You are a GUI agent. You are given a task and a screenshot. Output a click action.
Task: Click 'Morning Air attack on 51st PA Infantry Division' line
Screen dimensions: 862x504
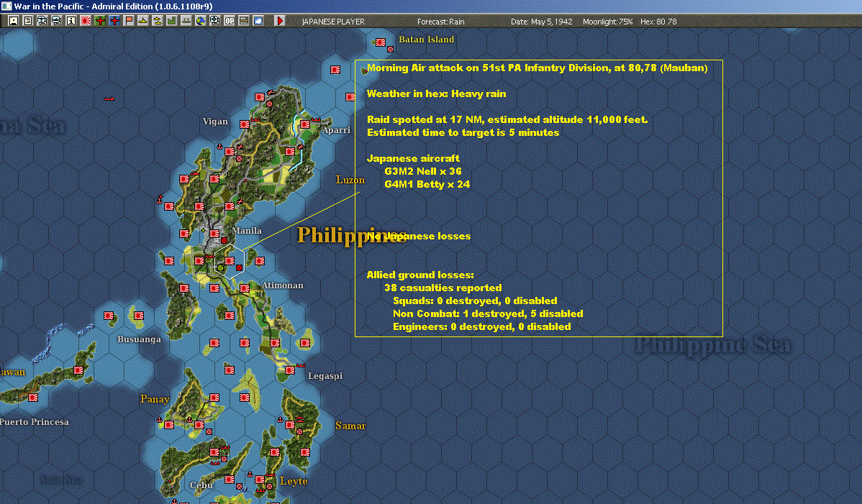coord(537,68)
